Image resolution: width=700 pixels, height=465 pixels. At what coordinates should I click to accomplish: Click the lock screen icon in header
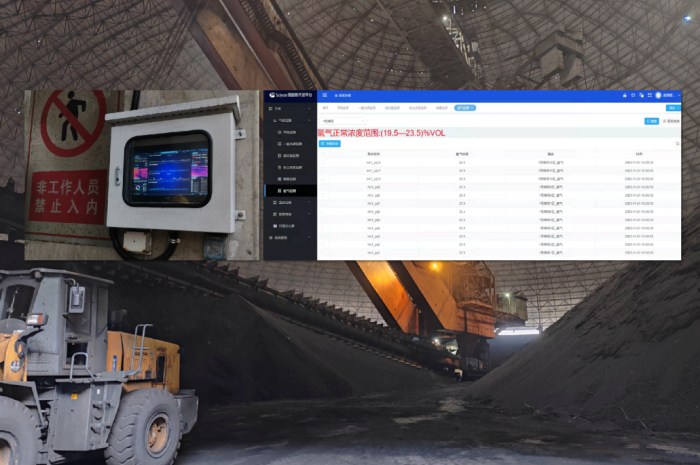point(624,95)
